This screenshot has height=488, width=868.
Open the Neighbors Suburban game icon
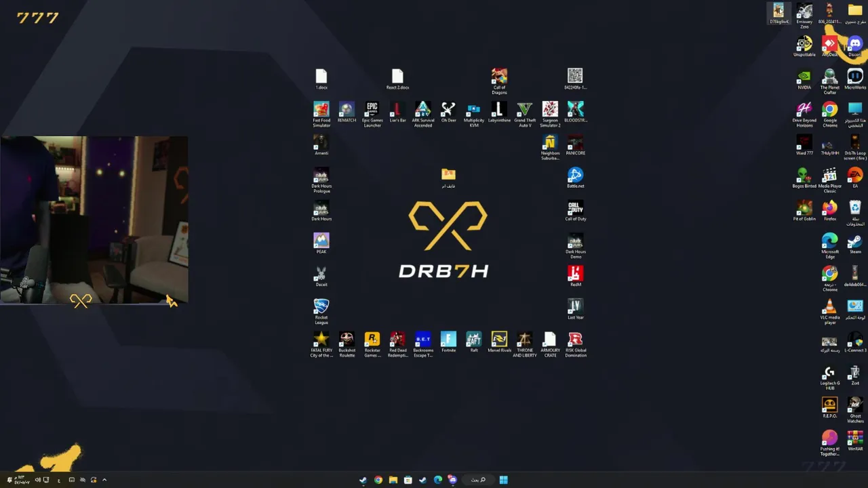[x=550, y=147]
